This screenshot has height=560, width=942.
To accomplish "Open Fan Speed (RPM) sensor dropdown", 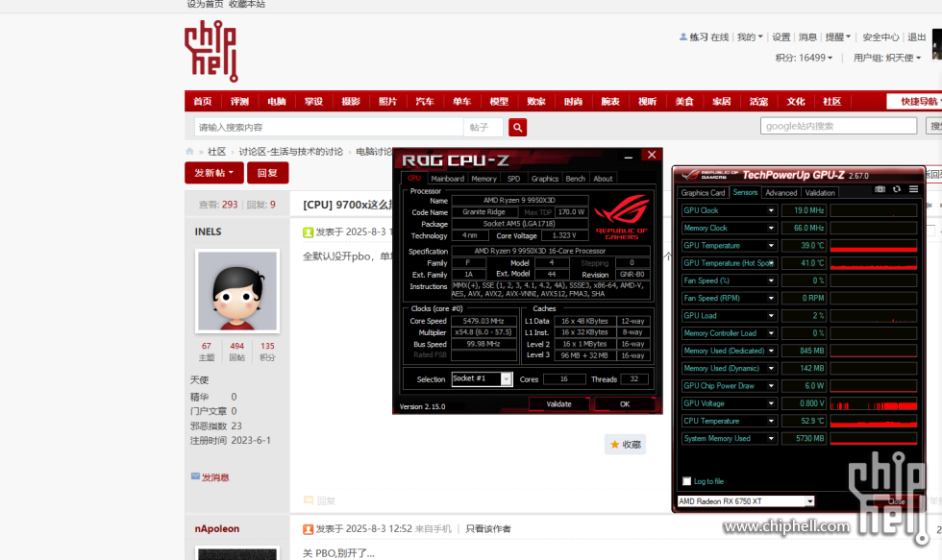I will click(771, 299).
